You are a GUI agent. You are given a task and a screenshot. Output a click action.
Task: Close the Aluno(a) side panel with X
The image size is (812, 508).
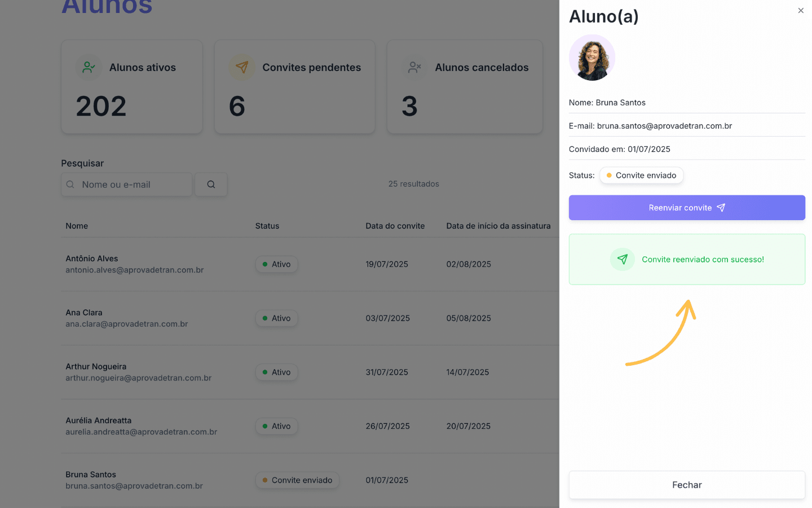tap(801, 11)
